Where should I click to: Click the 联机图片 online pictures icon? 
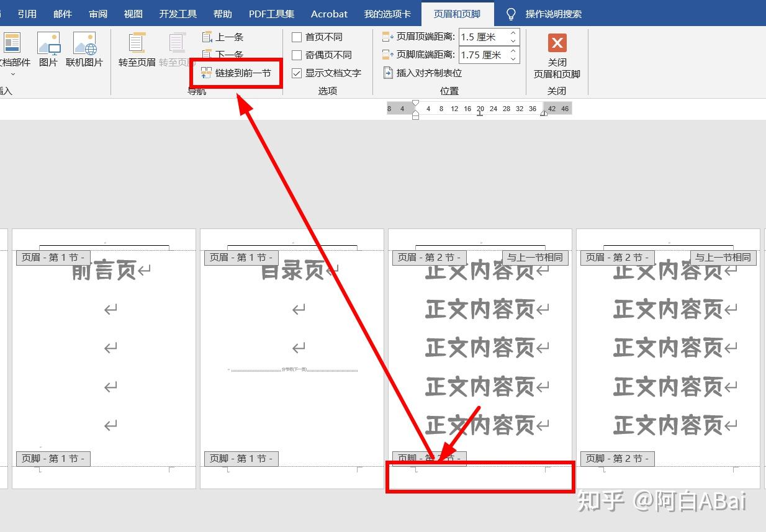pos(84,43)
